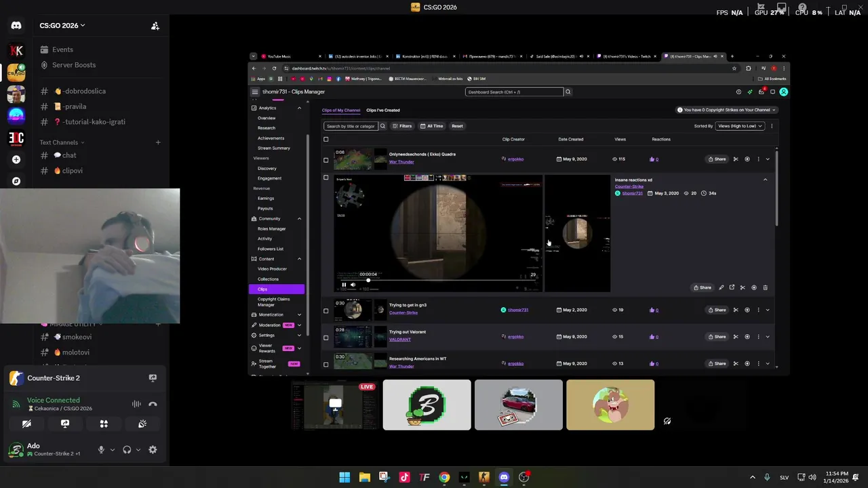Open Discord explore servers compass icon

pyautogui.click(x=16, y=181)
